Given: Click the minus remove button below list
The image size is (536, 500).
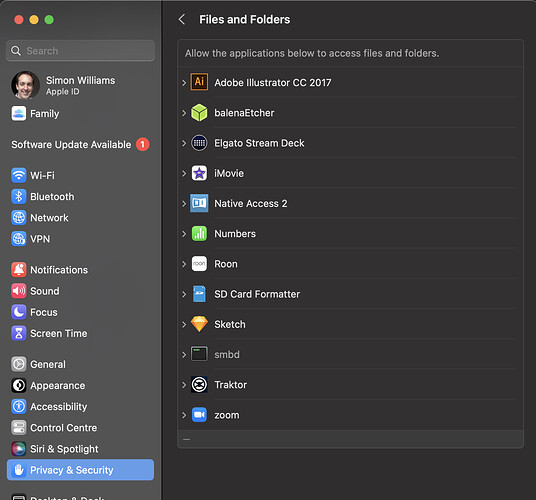Looking at the screenshot, I should point(186,439).
